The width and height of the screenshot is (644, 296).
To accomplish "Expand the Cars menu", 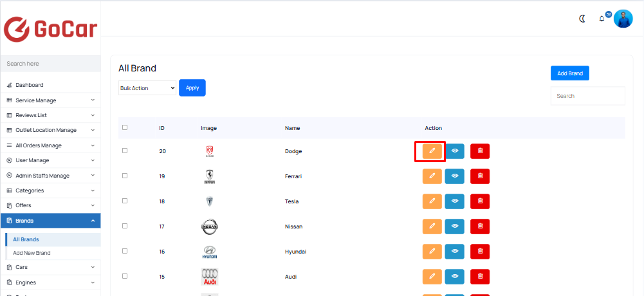I will [x=51, y=267].
